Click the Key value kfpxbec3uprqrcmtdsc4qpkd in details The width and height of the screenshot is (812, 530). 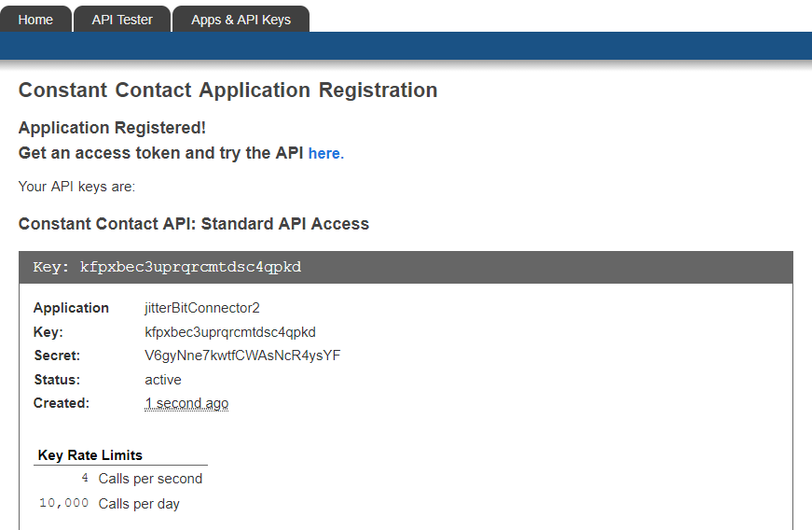230,332
